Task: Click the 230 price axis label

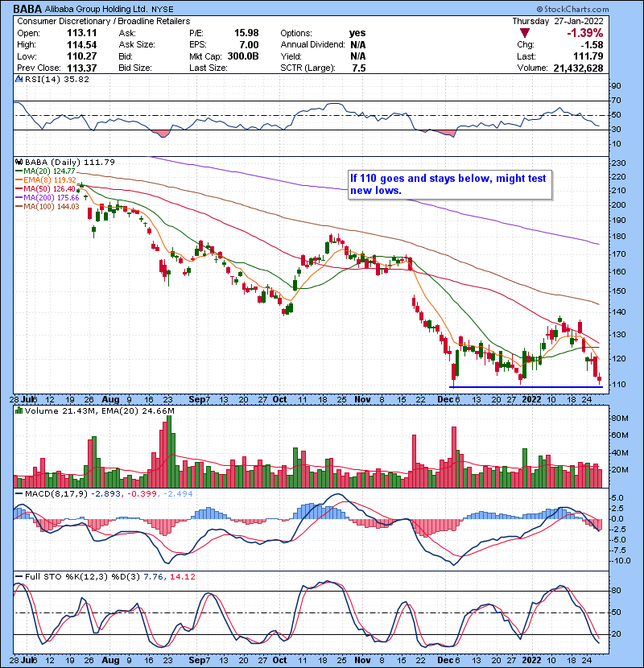Action: pos(619,163)
